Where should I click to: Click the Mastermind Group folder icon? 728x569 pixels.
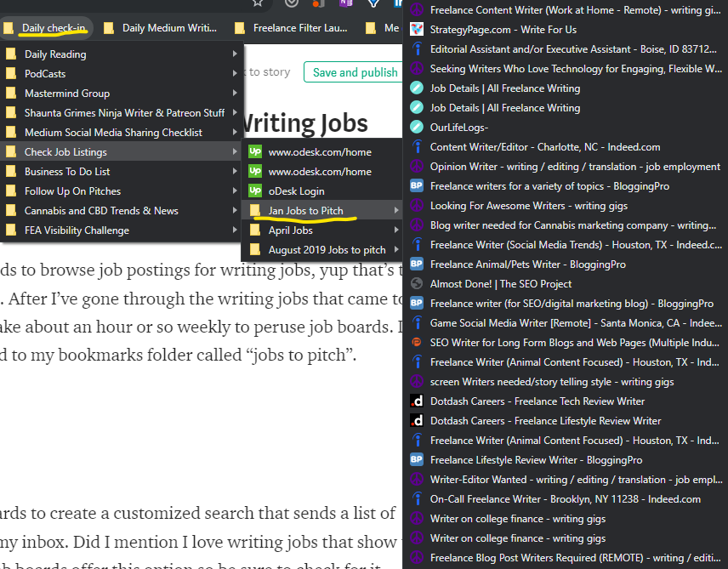pos(11,94)
